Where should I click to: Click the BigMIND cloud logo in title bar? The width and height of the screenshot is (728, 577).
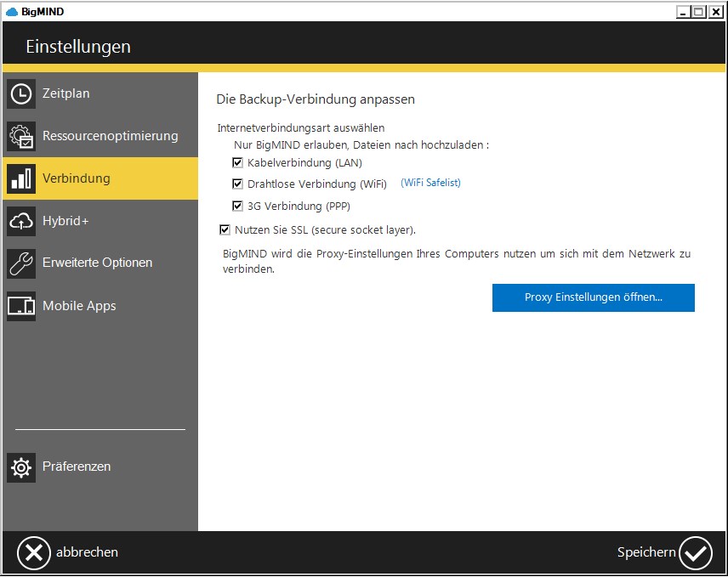(x=12, y=12)
